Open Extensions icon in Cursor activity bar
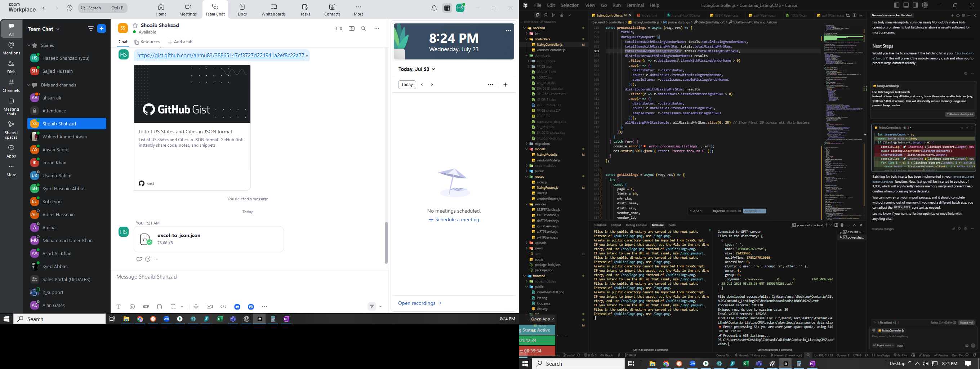Screen dimensions: 980x369 click(x=561, y=15)
